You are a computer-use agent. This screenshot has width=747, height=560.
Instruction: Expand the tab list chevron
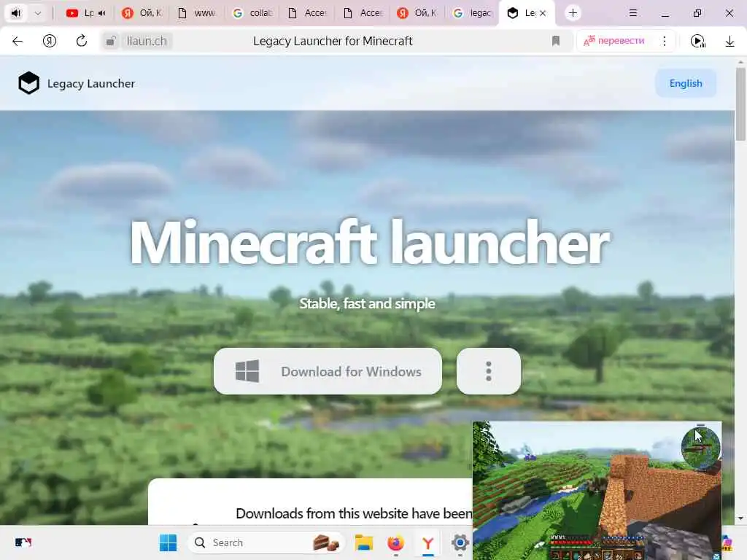point(38,13)
